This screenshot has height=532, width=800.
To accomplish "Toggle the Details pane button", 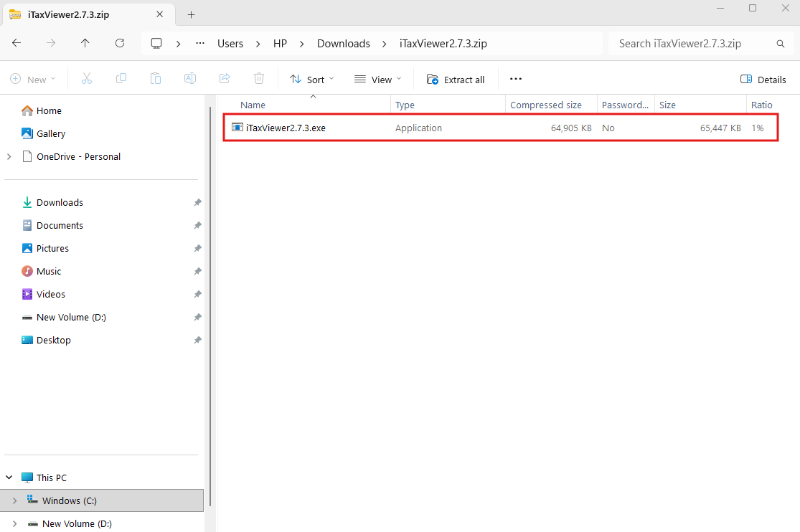I will (x=763, y=80).
